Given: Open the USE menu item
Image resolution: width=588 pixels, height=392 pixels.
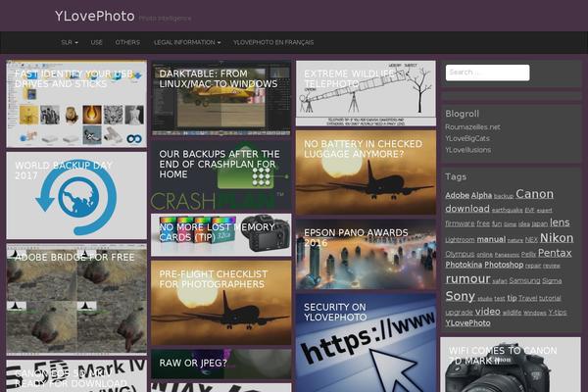Looking at the screenshot, I should click(96, 42).
